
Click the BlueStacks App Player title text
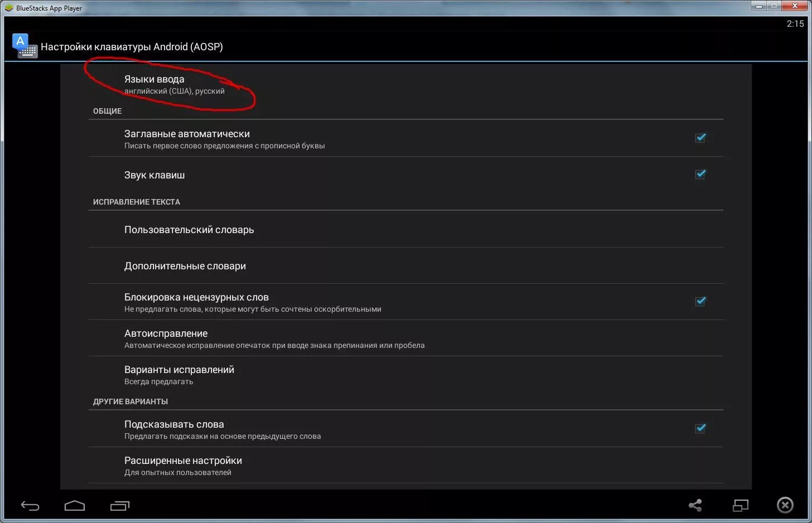(x=49, y=8)
